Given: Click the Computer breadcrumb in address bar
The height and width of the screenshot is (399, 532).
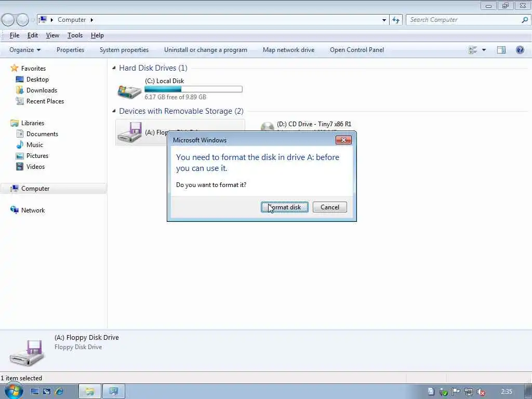Looking at the screenshot, I should click(72, 20).
